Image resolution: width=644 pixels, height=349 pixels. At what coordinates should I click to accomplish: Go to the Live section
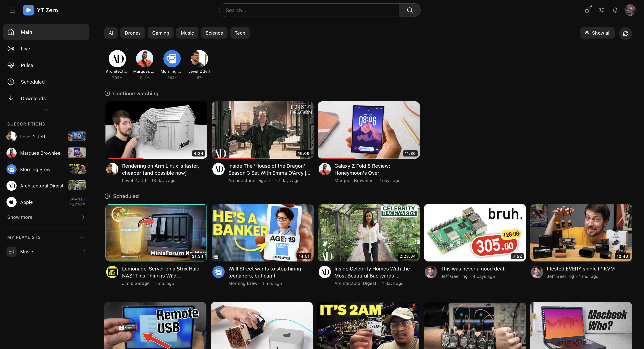point(46,49)
